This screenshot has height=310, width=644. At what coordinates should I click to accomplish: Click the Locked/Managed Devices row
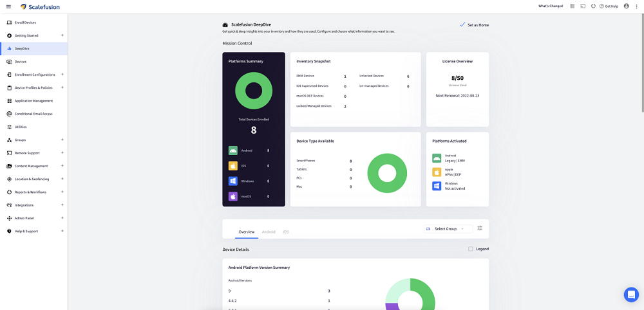click(321, 106)
